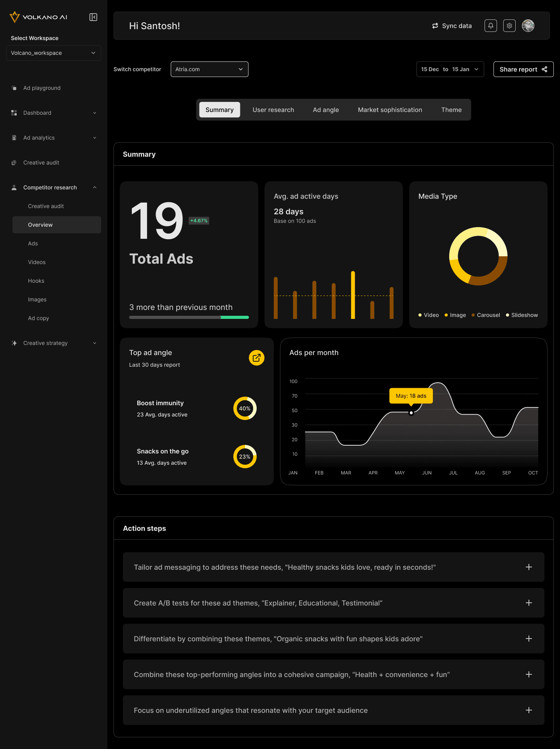
Task: Click the May data point marker
Action: pyautogui.click(x=411, y=413)
